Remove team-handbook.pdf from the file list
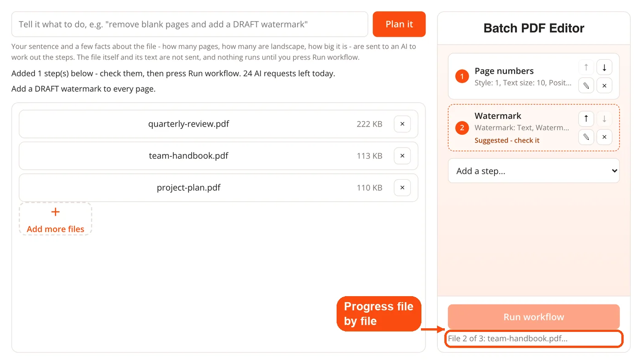Image resolution: width=642 pixels, height=364 pixels. tap(402, 156)
